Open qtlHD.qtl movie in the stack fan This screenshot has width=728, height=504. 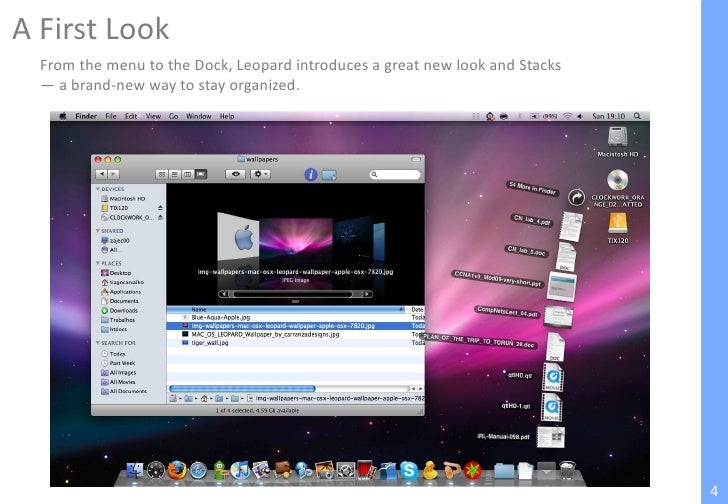[552, 377]
